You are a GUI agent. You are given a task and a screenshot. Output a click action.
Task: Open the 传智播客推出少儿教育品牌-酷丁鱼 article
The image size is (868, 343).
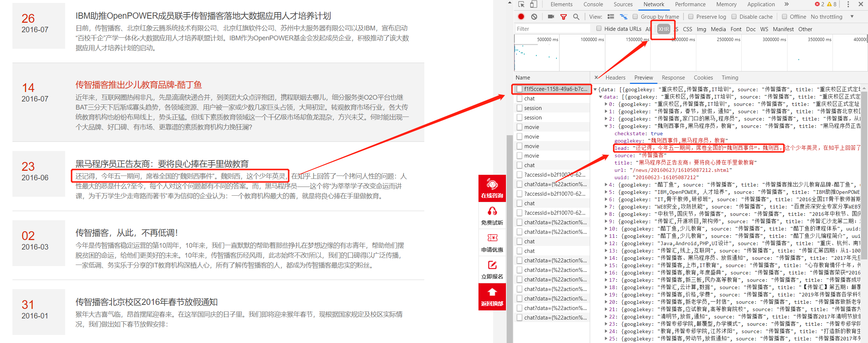(139, 85)
